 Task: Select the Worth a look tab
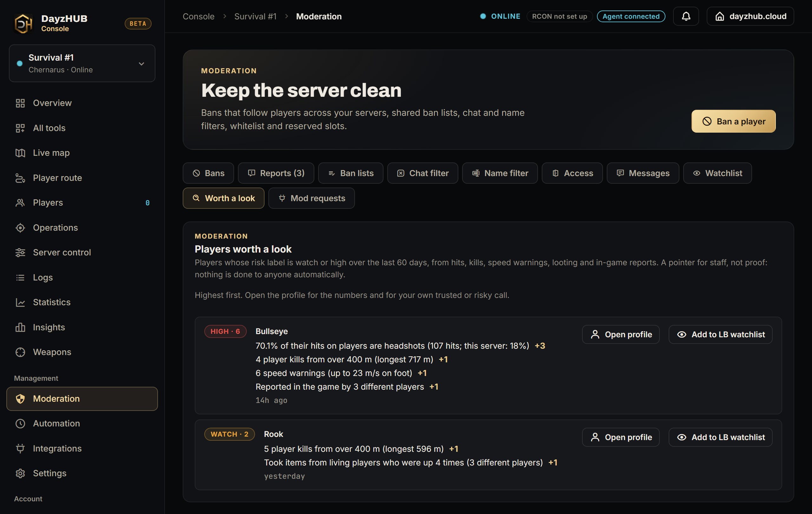(223, 198)
